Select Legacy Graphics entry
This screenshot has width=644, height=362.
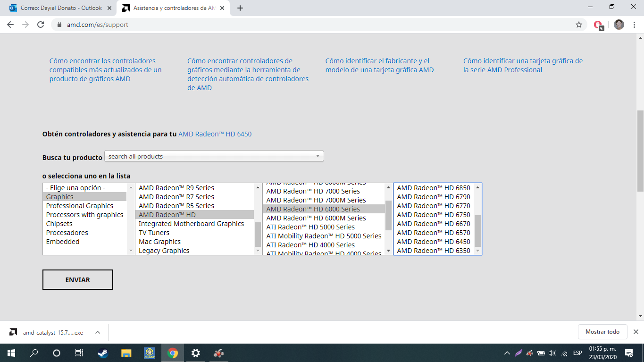pos(195,251)
